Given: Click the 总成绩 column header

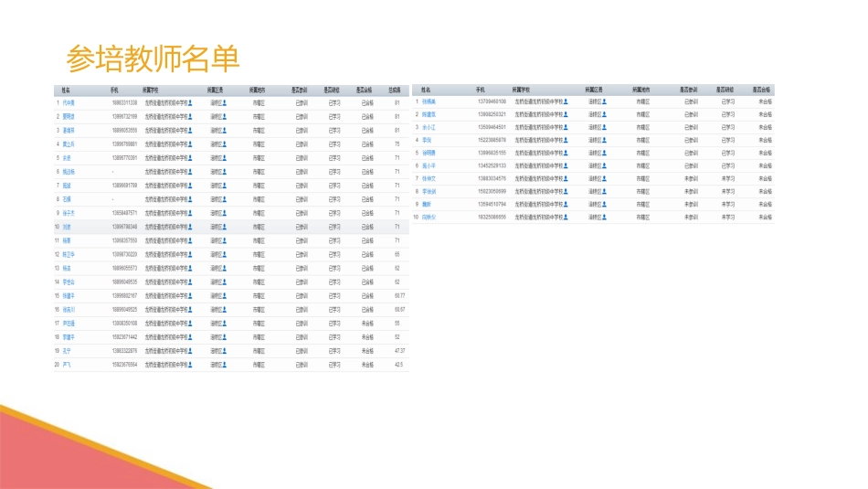Looking at the screenshot, I should point(395,90).
